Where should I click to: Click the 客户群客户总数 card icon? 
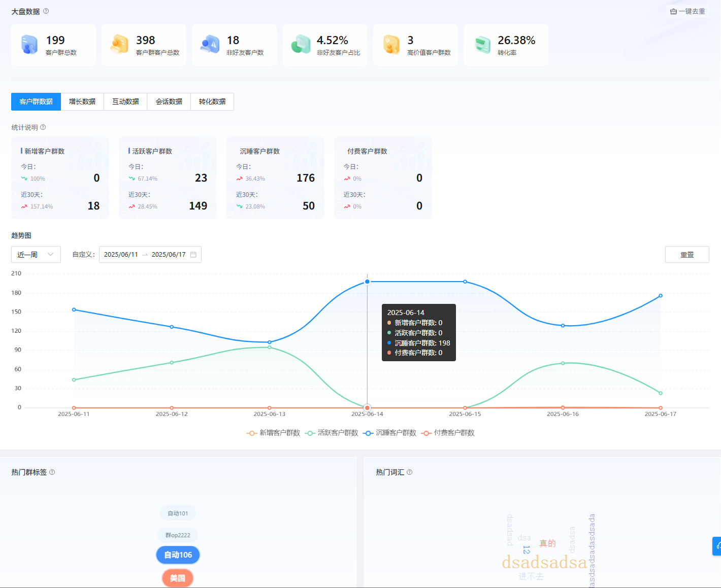click(120, 45)
